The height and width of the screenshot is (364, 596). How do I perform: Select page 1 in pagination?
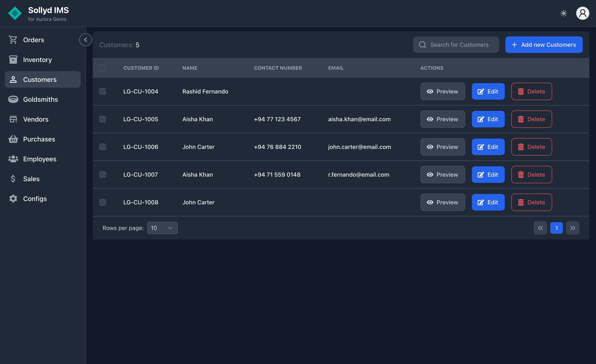556,228
